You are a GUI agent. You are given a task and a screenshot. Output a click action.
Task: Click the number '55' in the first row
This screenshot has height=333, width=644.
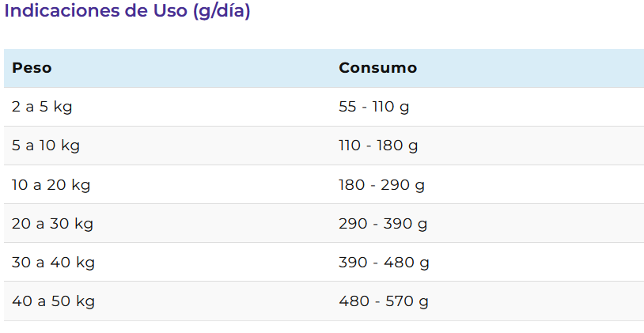pyautogui.click(x=347, y=107)
